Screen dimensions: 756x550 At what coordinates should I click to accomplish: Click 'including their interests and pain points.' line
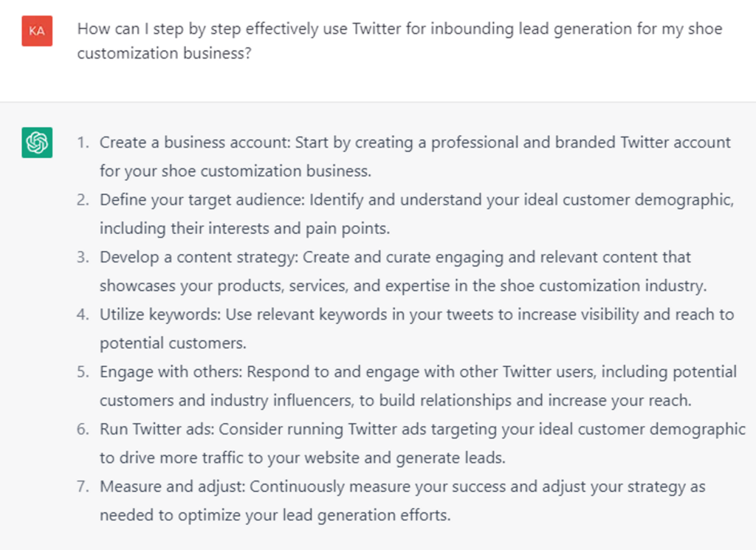(x=244, y=229)
